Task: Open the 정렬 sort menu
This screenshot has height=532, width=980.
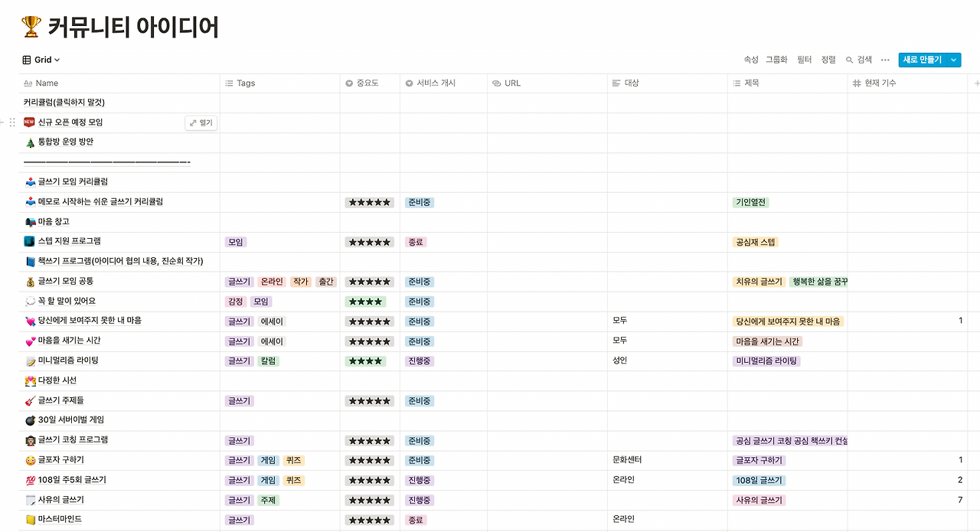Action: coord(828,59)
